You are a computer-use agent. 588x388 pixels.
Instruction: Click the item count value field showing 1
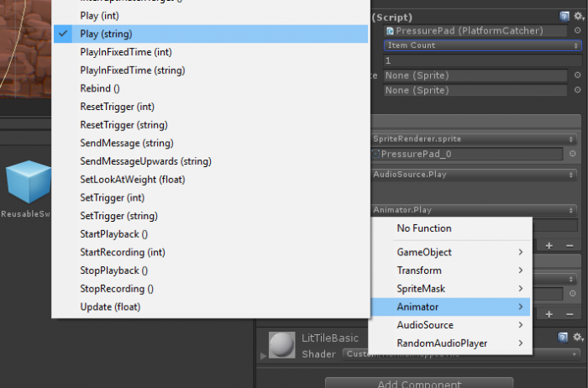pos(475,60)
